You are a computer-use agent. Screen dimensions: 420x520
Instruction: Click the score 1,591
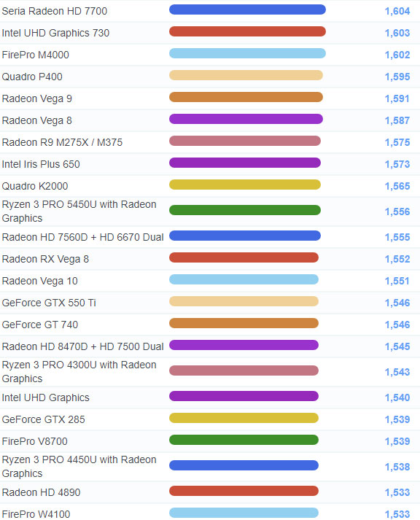tap(397, 99)
